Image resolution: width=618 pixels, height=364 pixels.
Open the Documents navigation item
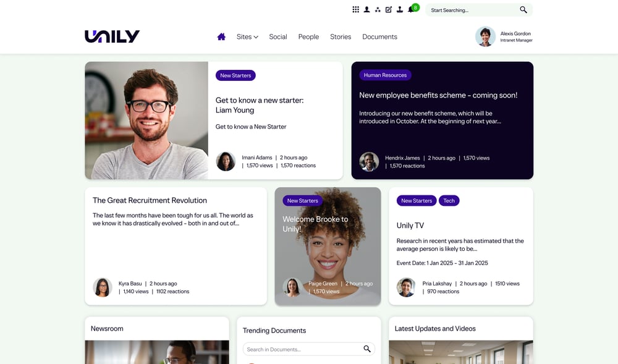point(379,36)
